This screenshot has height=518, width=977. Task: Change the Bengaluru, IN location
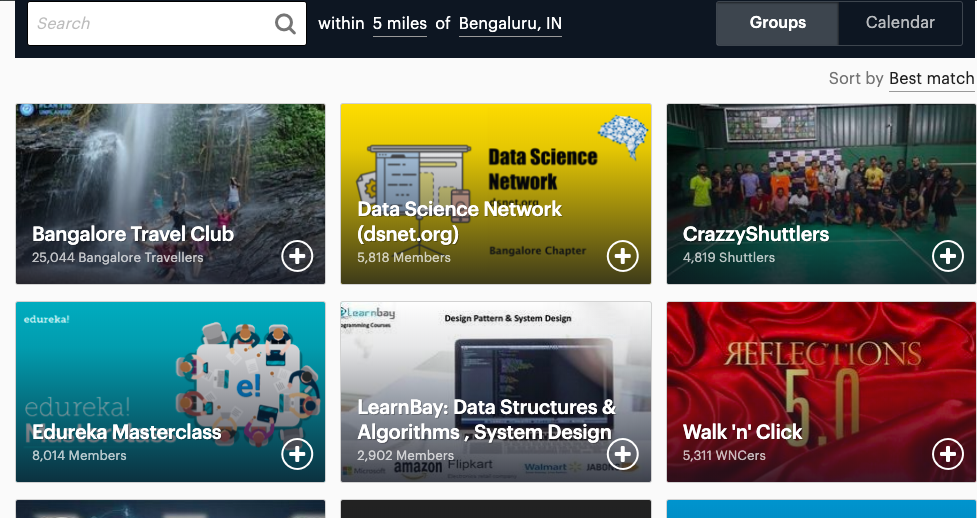click(x=510, y=23)
